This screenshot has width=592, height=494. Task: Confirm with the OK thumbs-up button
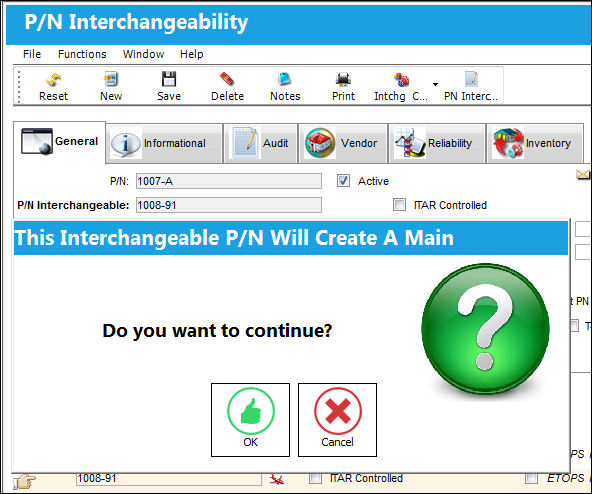(x=250, y=420)
